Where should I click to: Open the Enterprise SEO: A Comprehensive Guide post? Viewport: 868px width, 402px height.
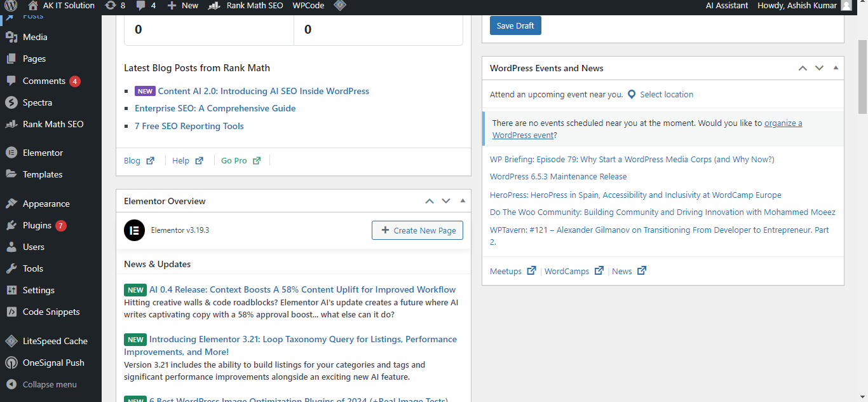pyautogui.click(x=215, y=108)
